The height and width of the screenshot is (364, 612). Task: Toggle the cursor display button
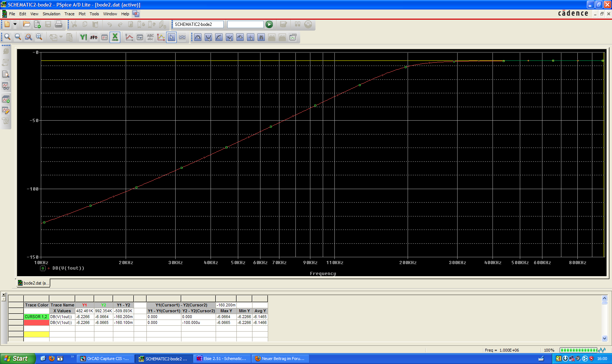[172, 38]
